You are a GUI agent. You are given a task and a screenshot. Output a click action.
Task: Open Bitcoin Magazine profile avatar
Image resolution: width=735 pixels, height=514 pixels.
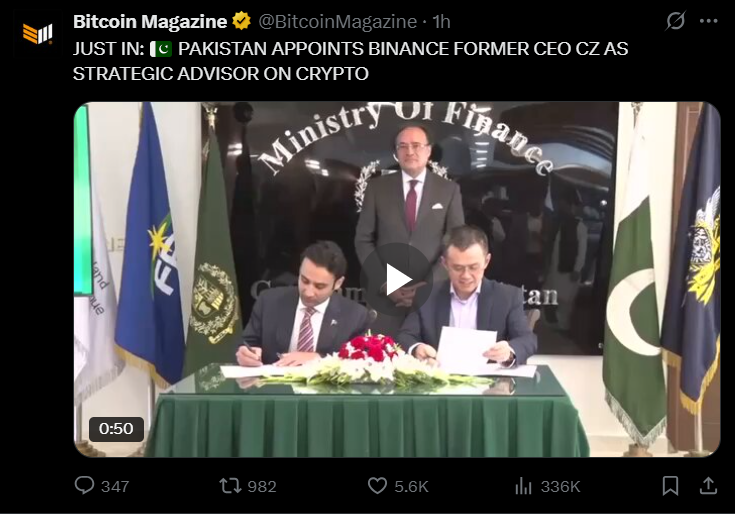pyautogui.click(x=38, y=34)
